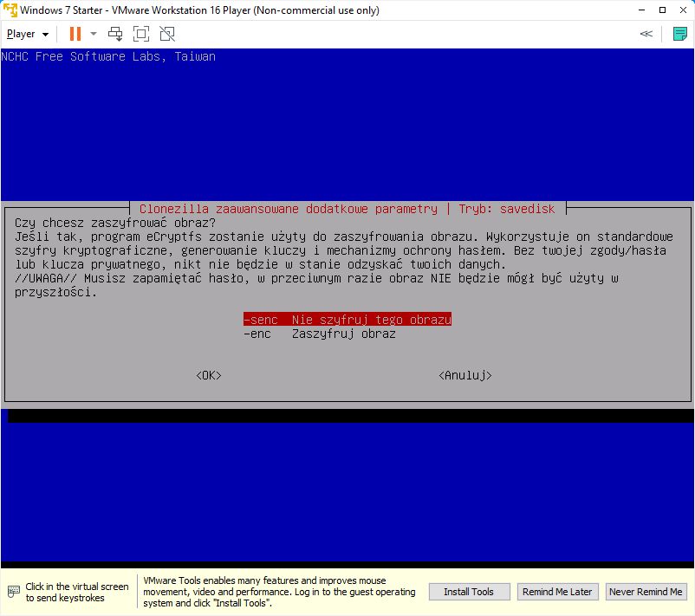This screenshot has width=695, height=616.
Task: Select "-enc Zaszyfruj obraz" option
Action: [320, 334]
